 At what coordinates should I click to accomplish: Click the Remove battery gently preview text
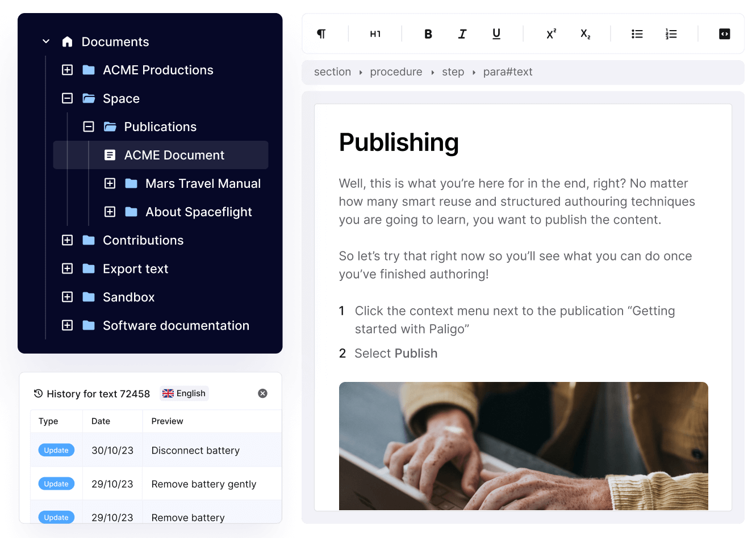pyautogui.click(x=204, y=484)
